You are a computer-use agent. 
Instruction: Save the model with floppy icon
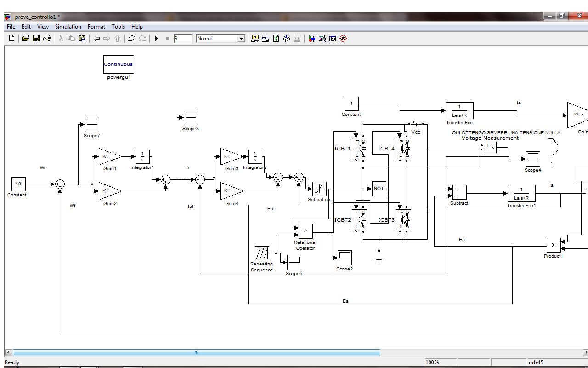click(x=36, y=39)
